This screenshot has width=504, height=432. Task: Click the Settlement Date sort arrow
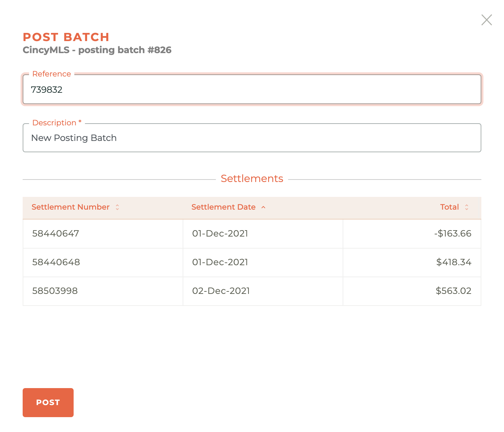[263, 207]
